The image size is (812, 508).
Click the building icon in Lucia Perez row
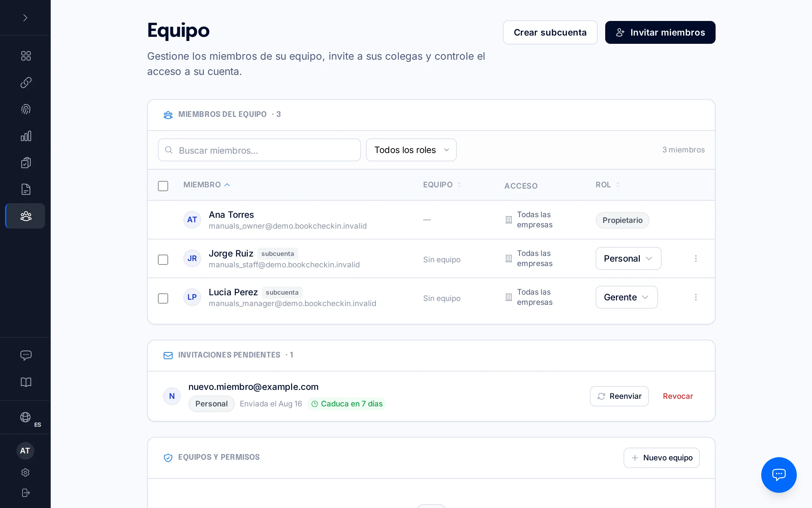click(509, 297)
